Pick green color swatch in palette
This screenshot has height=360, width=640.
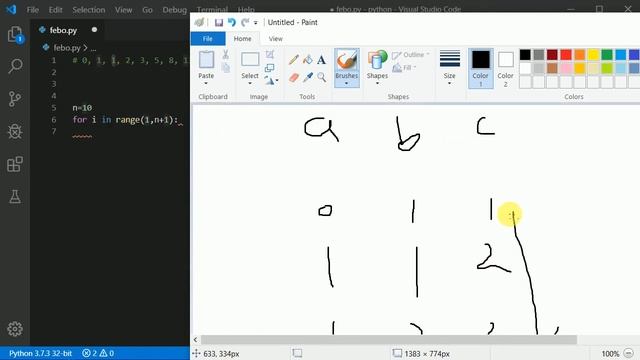[x=607, y=55]
